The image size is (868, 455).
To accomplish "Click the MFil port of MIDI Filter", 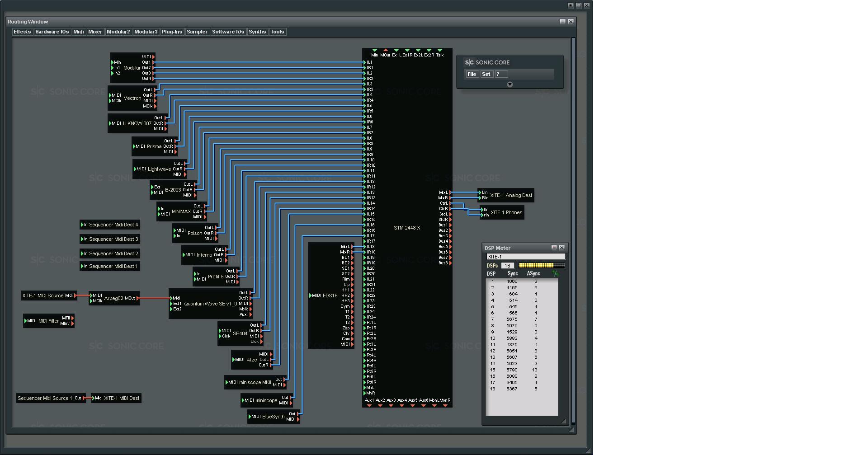I will click(x=72, y=318).
